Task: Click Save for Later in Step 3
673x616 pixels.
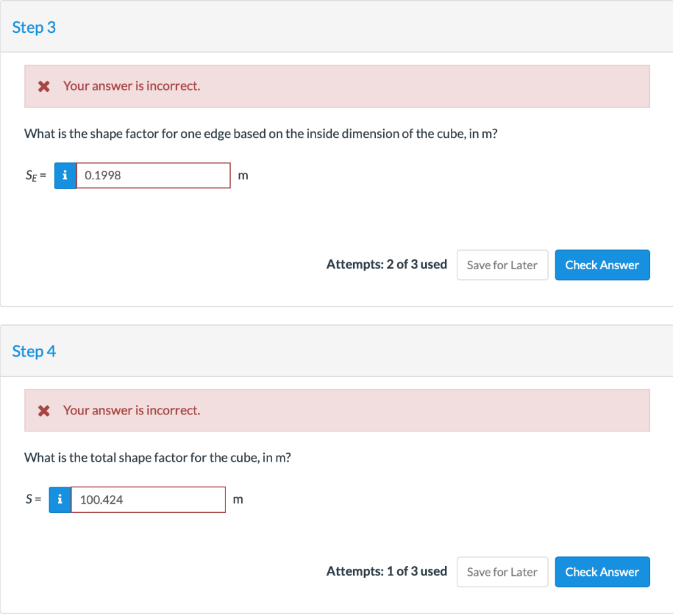Action: pos(502,265)
